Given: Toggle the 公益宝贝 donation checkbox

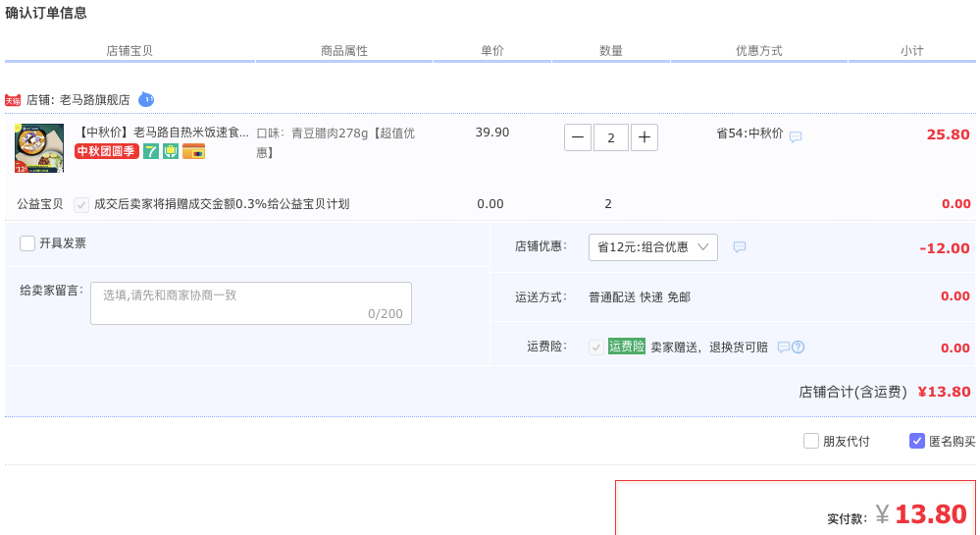Looking at the screenshot, I should [81, 204].
